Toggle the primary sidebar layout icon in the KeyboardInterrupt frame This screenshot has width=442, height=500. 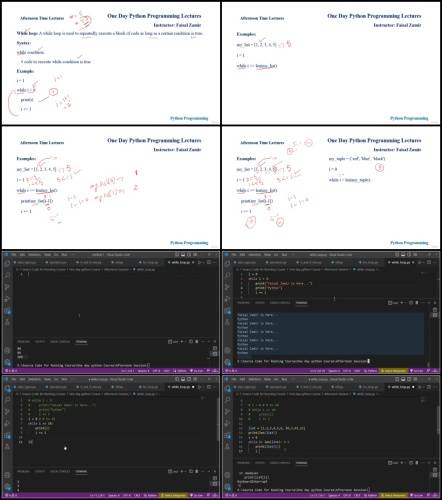397,379
